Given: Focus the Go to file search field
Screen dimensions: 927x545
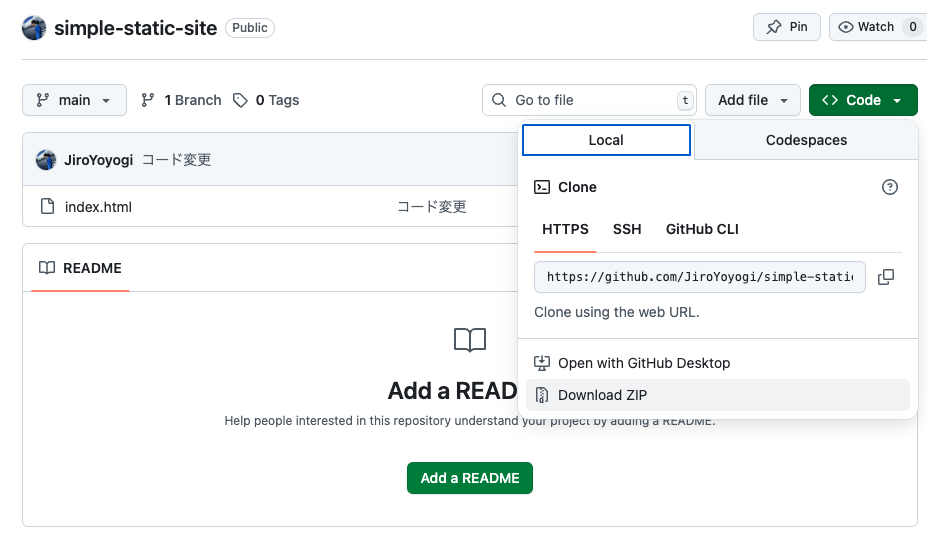Looking at the screenshot, I should click(x=589, y=100).
